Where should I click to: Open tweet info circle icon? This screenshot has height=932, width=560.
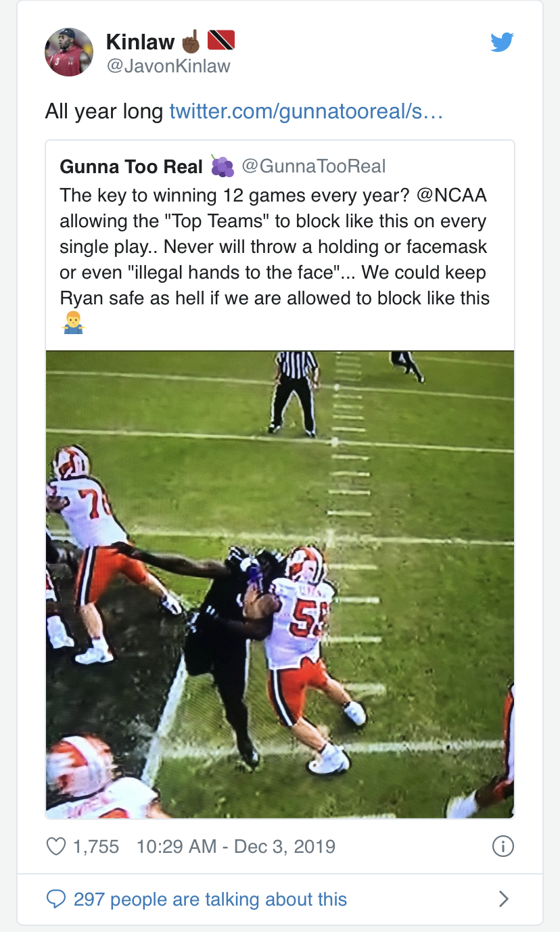[x=503, y=846]
